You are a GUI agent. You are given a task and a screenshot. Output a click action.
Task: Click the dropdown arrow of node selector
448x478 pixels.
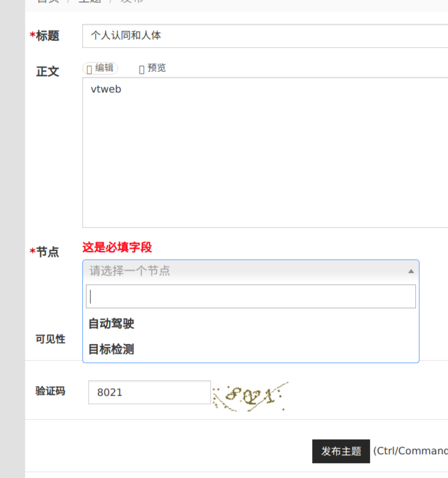411,271
